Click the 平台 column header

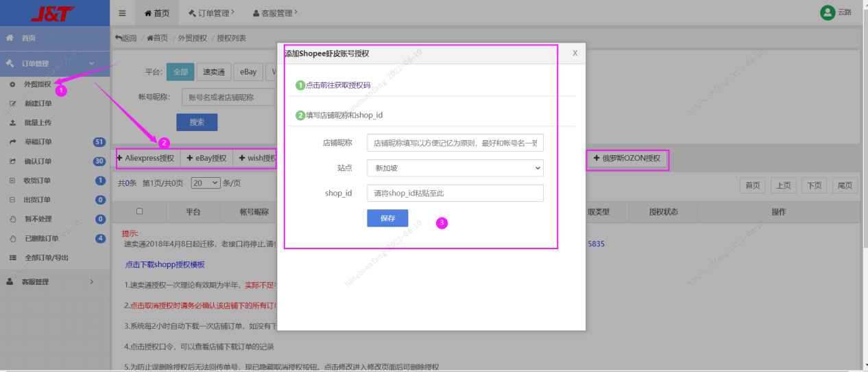[x=193, y=211]
